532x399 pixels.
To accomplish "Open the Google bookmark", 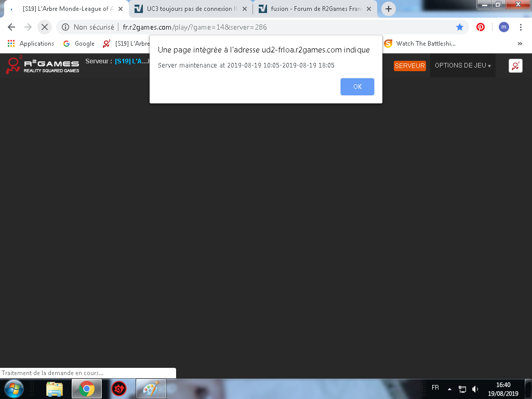I will 78,44.
